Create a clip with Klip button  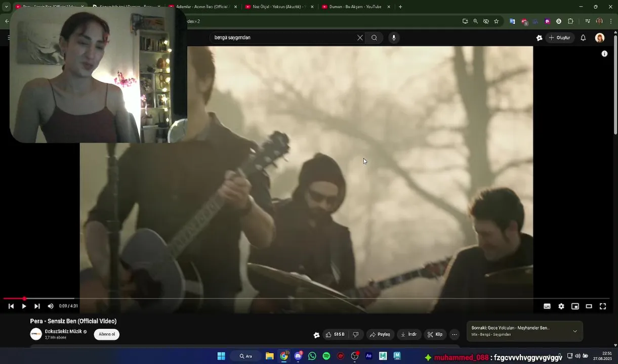click(435, 335)
